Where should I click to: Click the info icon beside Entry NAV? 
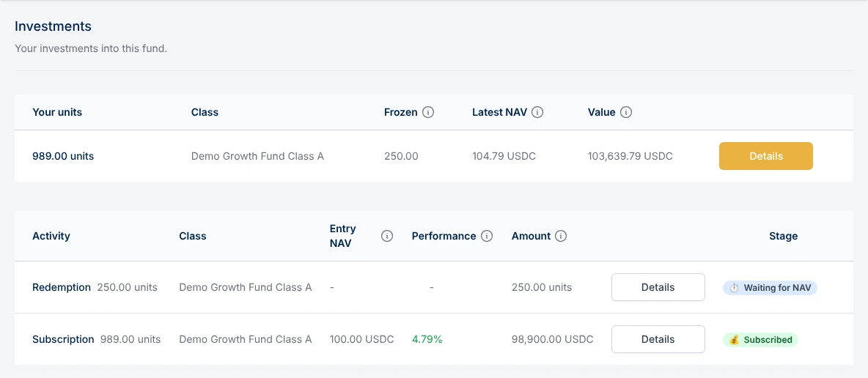(x=387, y=237)
